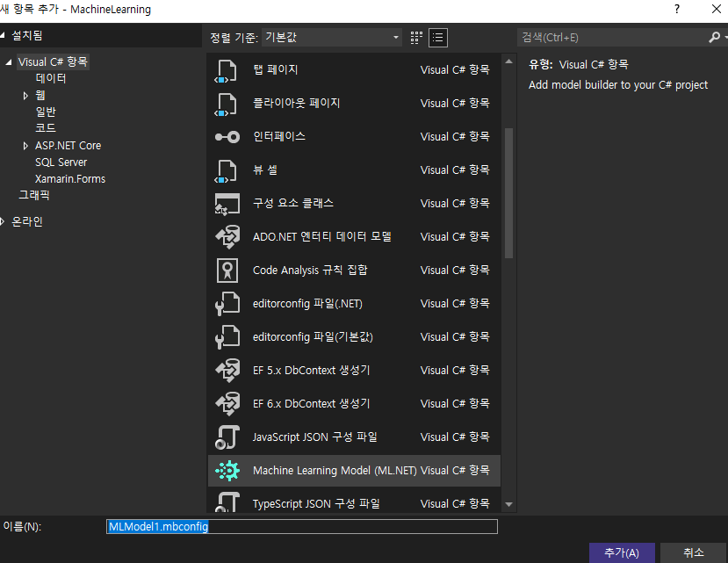Viewport: 728px width, 563px height.
Task: Close the 새 항목 추가 dialog
Action: (x=717, y=10)
